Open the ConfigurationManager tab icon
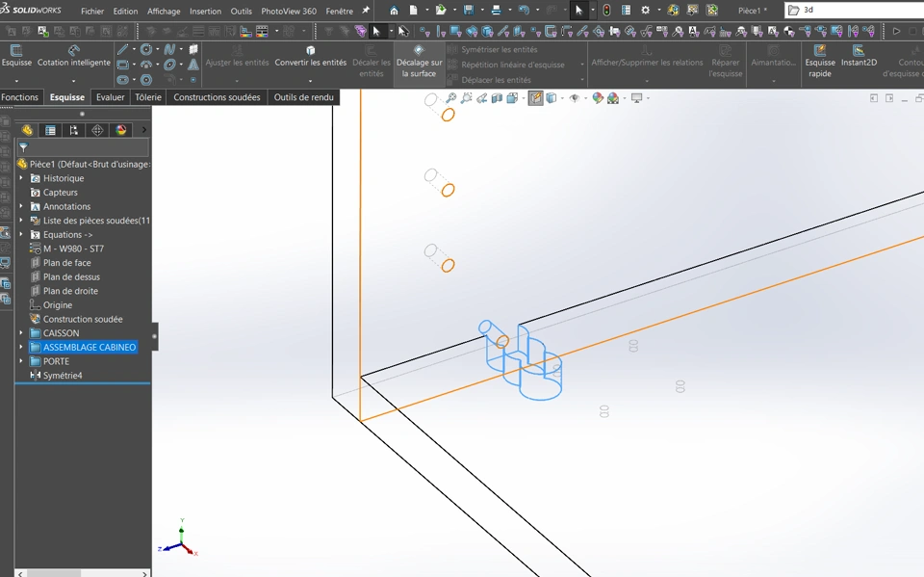 pyautogui.click(x=74, y=130)
